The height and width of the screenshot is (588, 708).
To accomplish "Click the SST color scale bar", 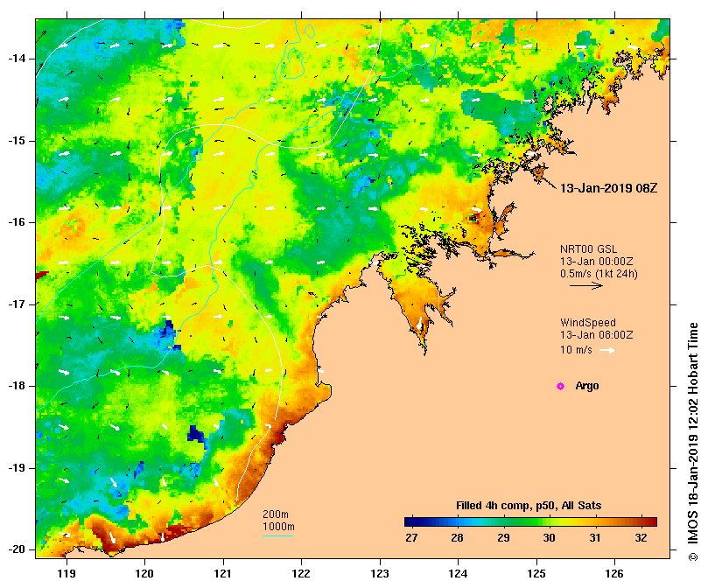I will click(530, 522).
